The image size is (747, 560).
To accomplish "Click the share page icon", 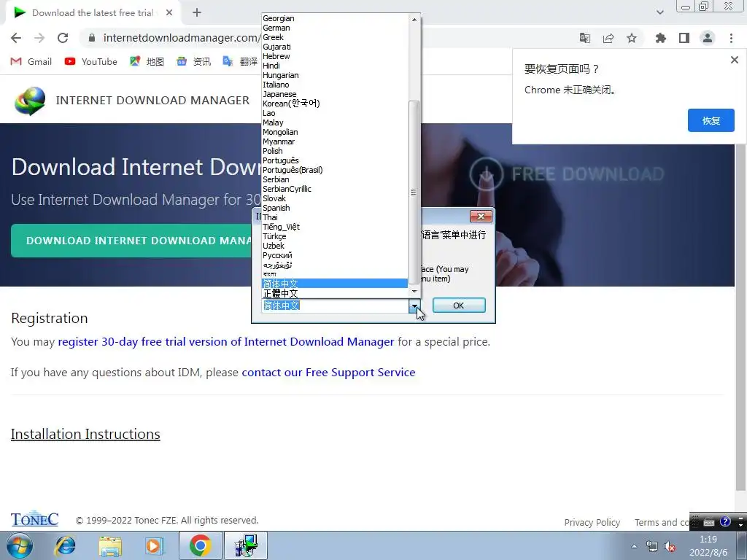I will point(608,38).
